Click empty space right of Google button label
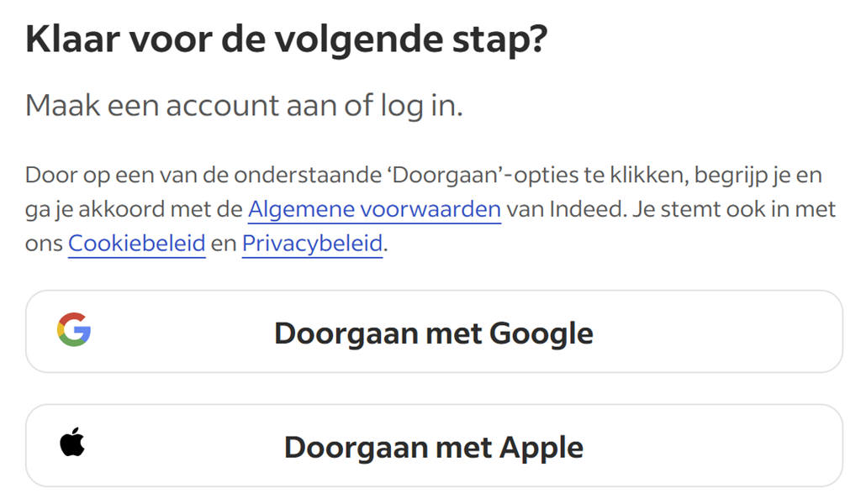The image size is (861, 504). (x=715, y=332)
